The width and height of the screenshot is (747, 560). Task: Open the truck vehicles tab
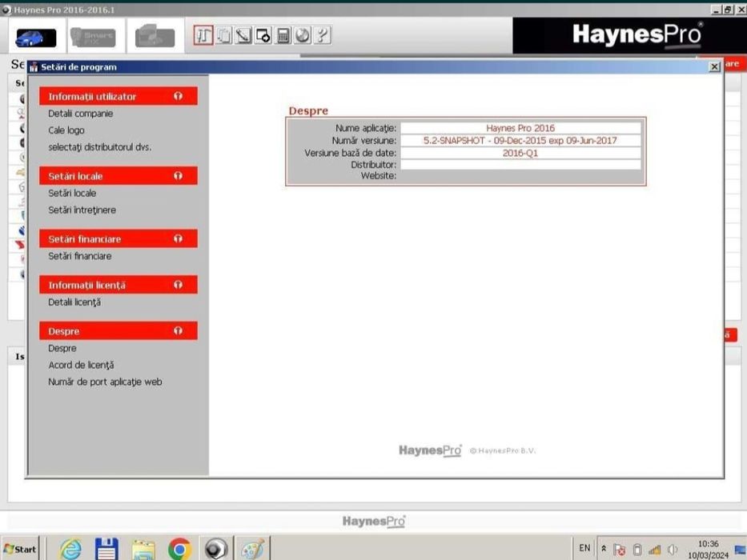[155, 37]
